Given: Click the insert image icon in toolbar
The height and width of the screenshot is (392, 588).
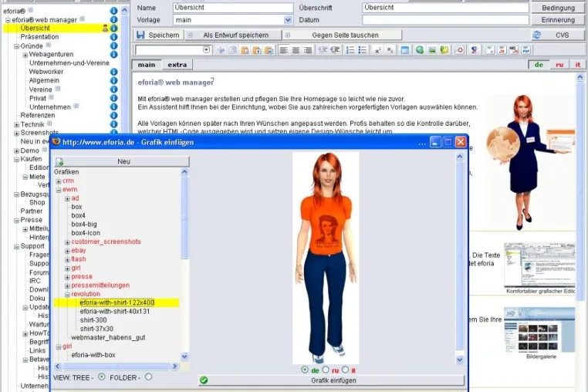Looking at the screenshot, I should pyautogui.click(x=432, y=50).
